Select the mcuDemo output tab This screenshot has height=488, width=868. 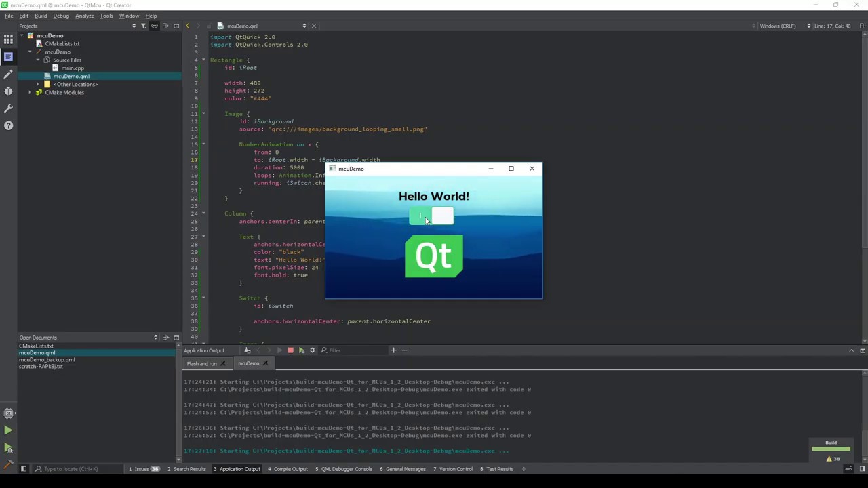pyautogui.click(x=248, y=364)
